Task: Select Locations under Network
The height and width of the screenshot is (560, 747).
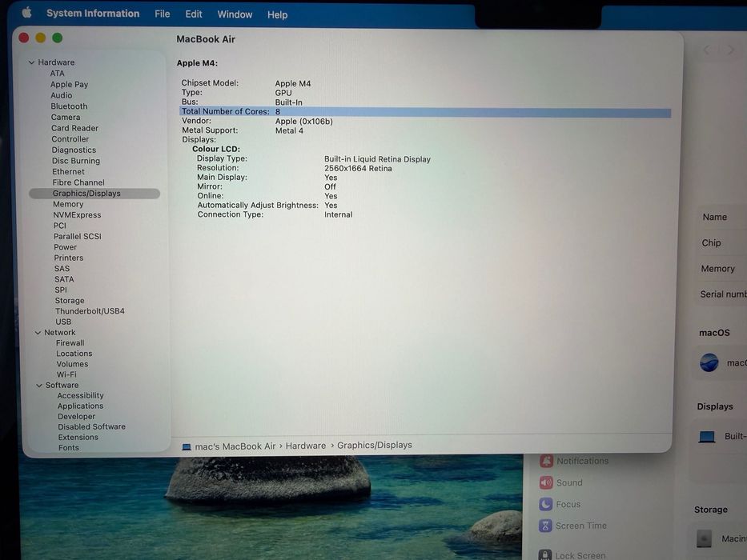Action: 74,354
